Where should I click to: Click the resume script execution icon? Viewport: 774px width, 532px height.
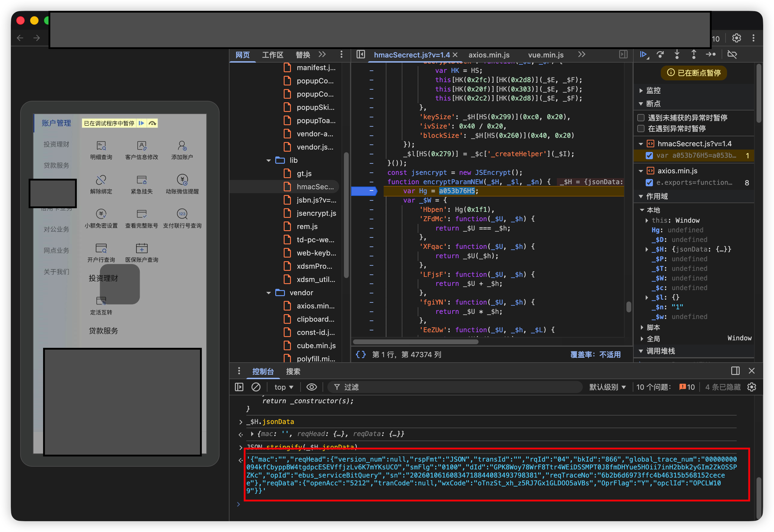click(x=643, y=54)
